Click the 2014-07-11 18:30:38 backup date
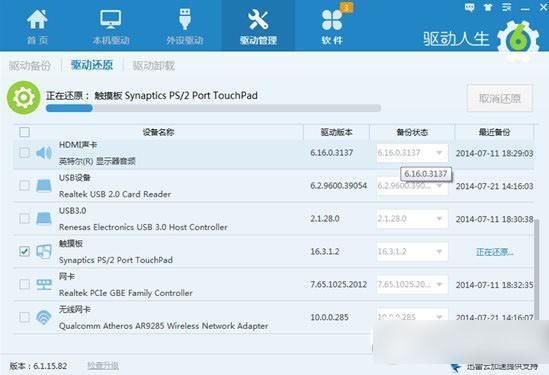 [x=494, y=219]
